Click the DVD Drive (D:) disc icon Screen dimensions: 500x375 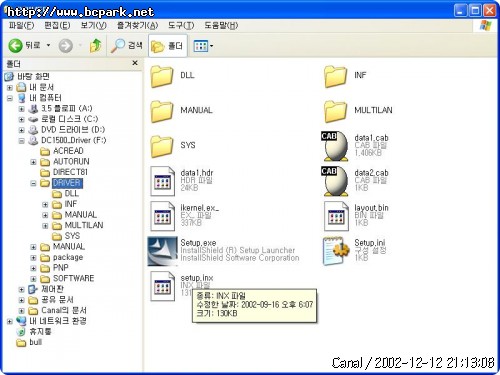coord(33,130)
